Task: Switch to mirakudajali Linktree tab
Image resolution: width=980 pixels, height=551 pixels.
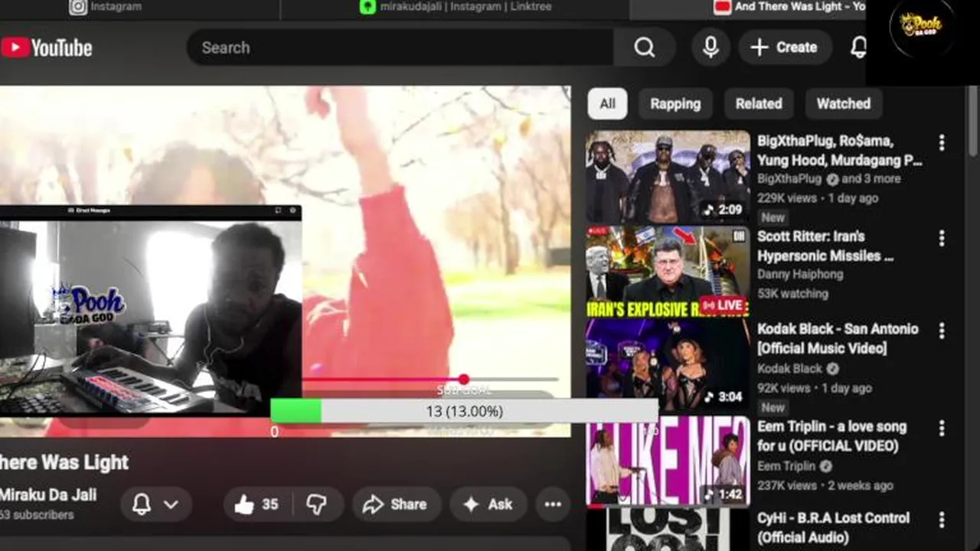Action: click(x=455, y=8)
